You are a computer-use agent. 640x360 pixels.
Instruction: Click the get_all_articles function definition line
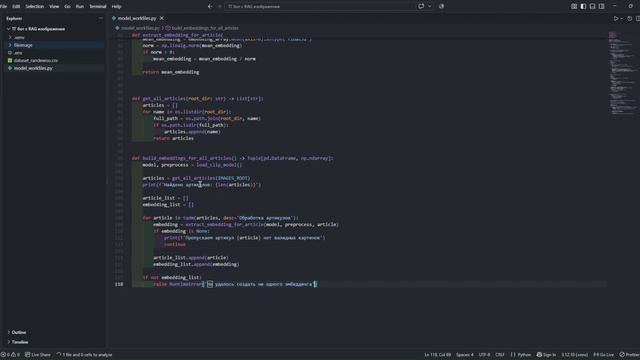198,98
